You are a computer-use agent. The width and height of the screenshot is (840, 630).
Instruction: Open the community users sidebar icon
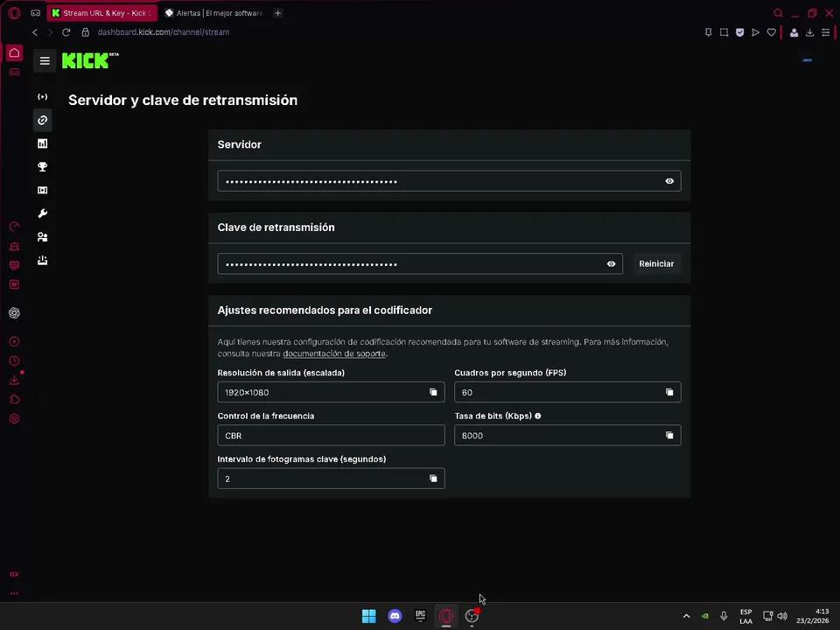click(x=42, y=237)
